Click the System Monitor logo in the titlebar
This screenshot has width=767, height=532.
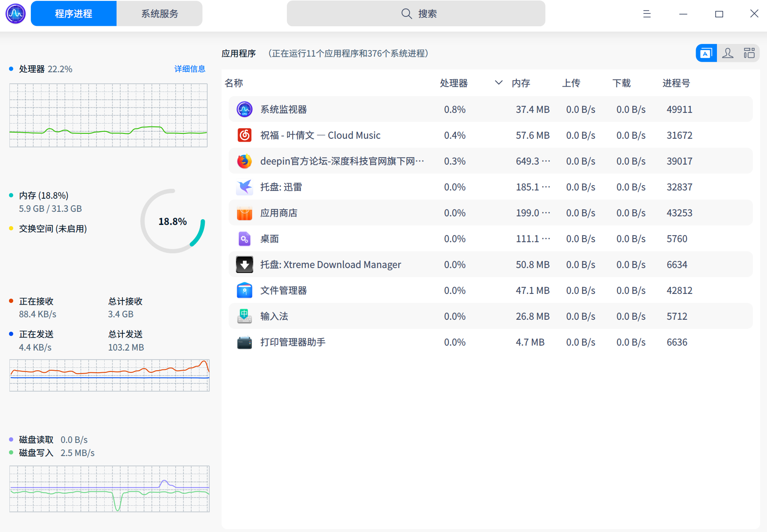(x=15, y=14)
